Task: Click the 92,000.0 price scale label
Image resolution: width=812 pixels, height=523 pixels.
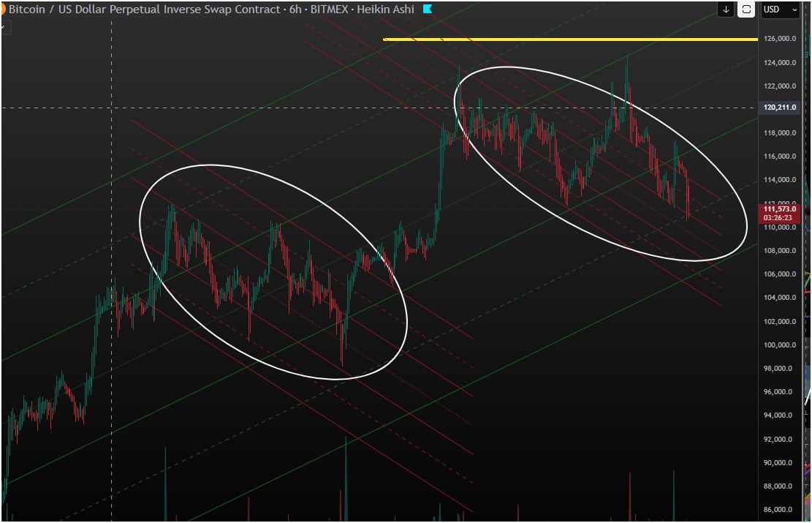Action: [778, 440]
